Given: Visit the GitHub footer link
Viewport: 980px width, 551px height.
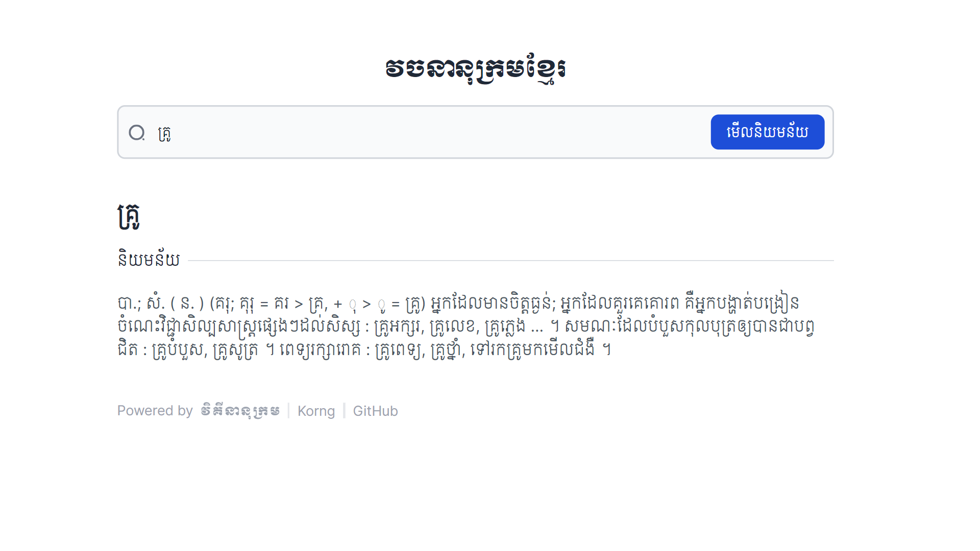Looking at the screenshot, I should [375, 411].
